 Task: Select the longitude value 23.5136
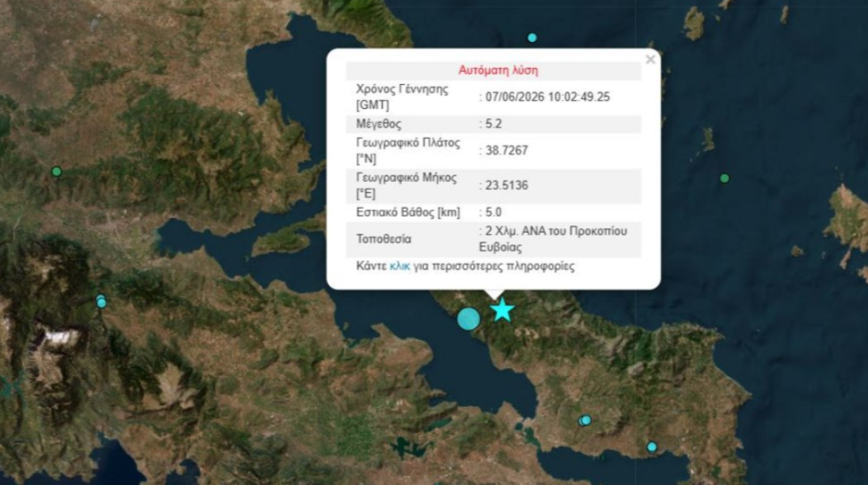(507, 185)
